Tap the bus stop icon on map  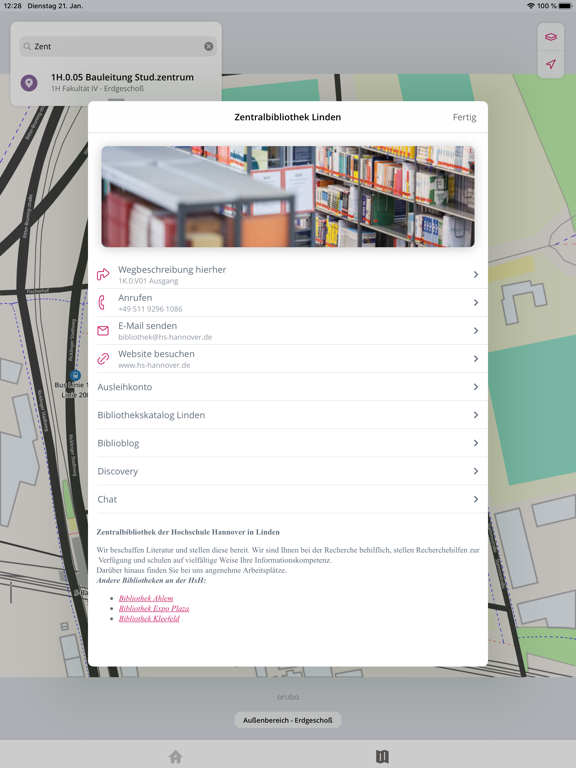coord(75,376)
